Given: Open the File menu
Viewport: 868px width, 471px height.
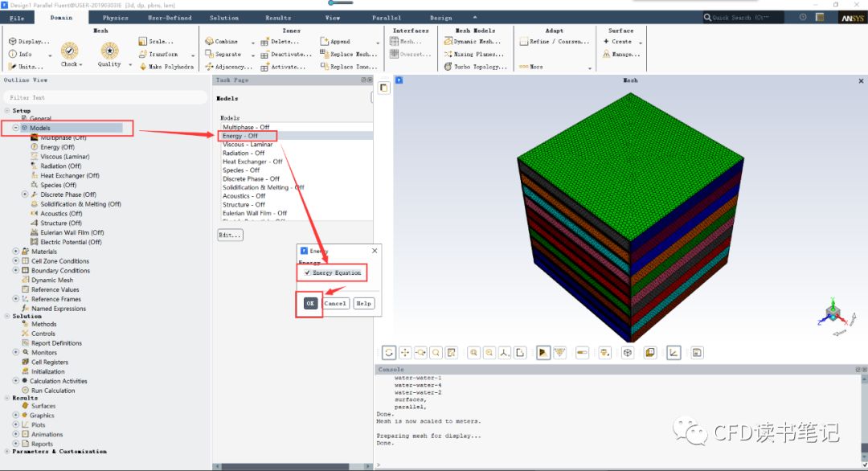Looking at the screenshot, I should (17, 18).
